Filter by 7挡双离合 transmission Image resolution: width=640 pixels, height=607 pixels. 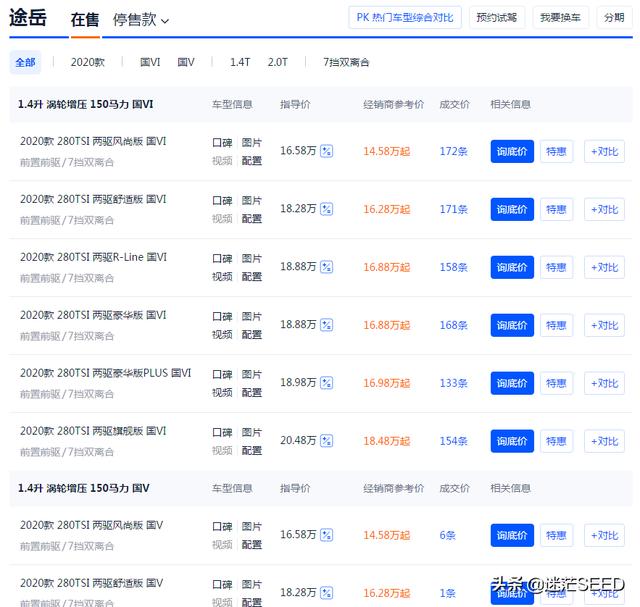coord(346,62)
